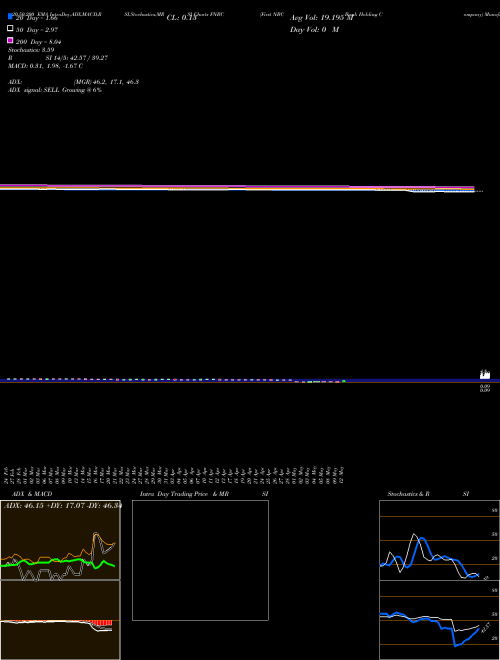The width and height of the screenshot is (500, 660).
Task: Click the 'Intra Day Trading Price & MR' title
Action: click(x=184, y=494)
